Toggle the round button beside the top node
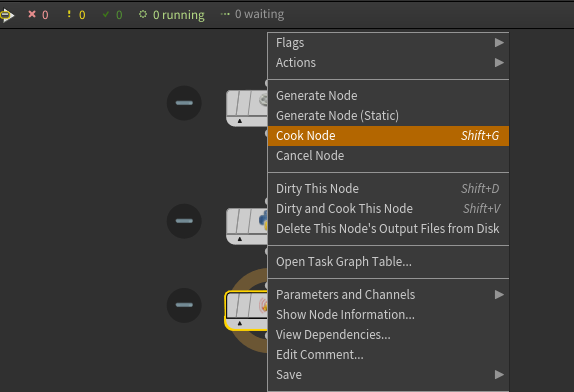The height and width of the screenshot is (392, 574). point(184,103)
